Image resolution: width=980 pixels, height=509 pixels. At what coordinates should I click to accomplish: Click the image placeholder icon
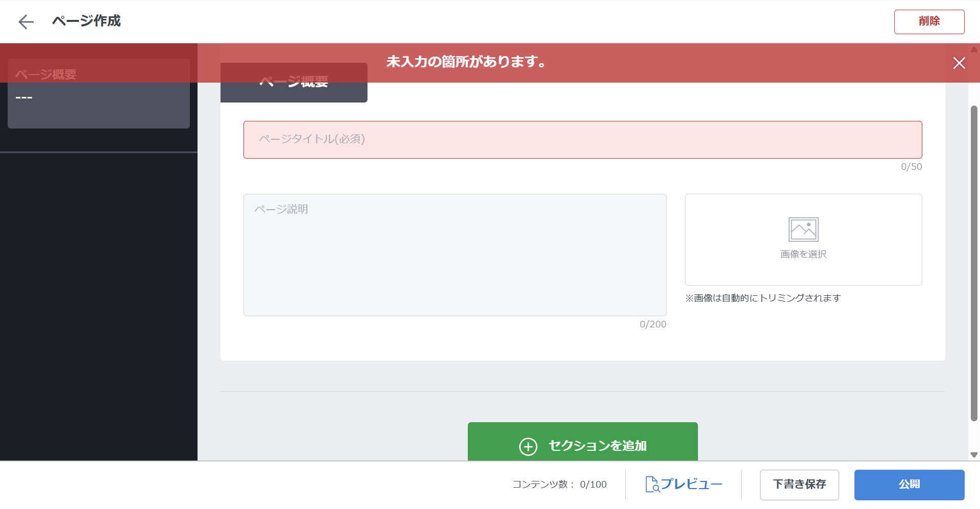click(803, 230)
